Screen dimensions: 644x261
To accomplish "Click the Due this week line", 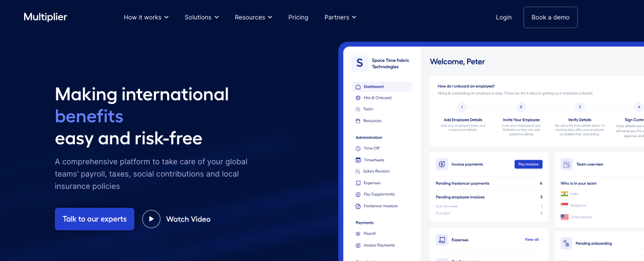I will (489, 206).
